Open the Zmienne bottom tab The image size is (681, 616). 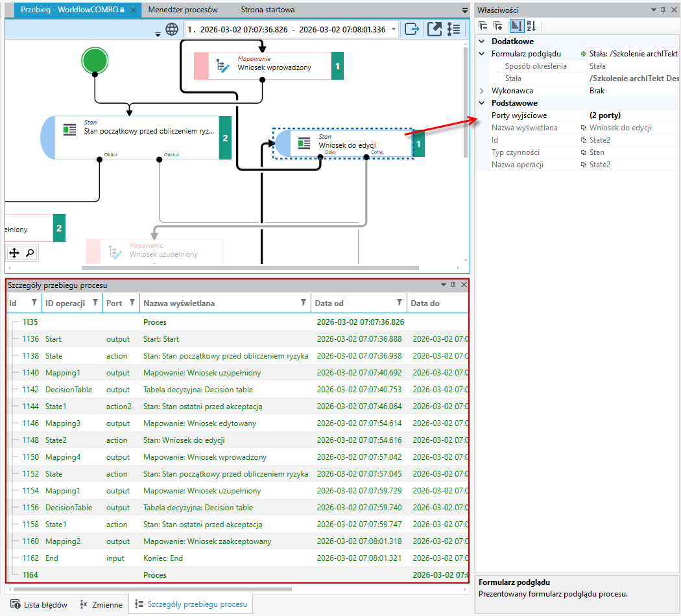(101, 605)
